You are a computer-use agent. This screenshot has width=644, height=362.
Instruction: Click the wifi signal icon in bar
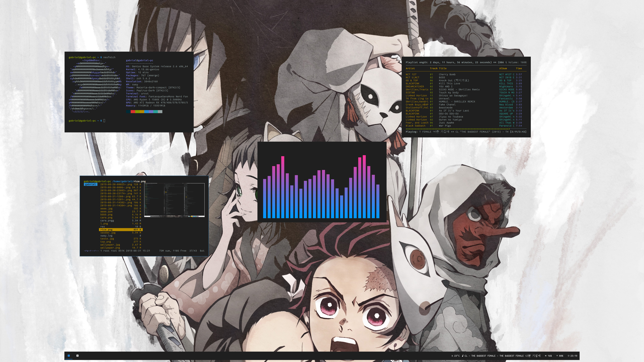pyautogui.click(x=557, y=356)
